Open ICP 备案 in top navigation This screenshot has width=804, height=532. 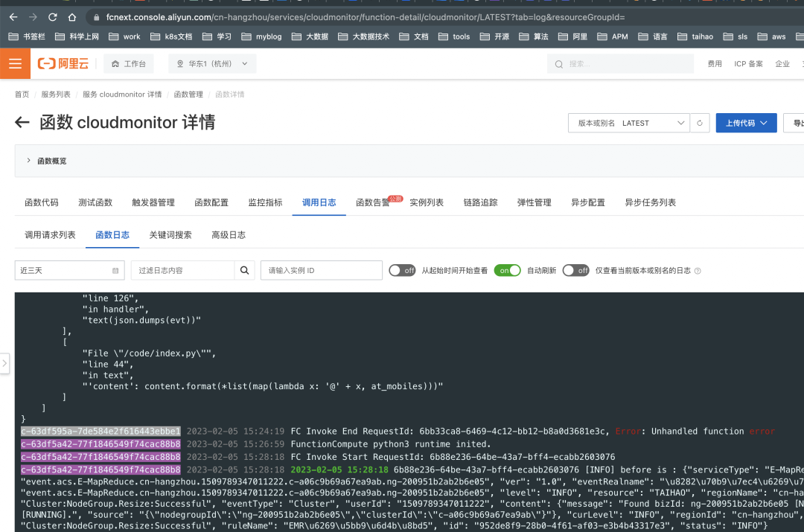(748, 64)
